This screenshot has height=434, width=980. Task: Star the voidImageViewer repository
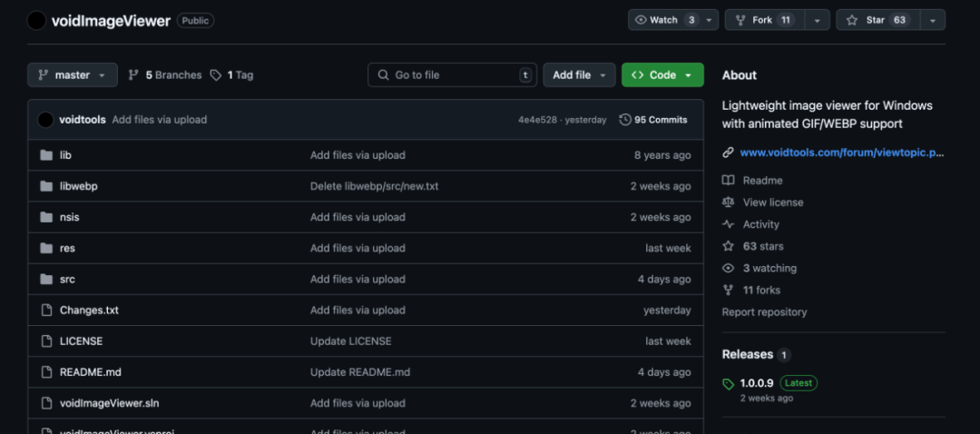pyautogui.click(x=878, y=20)
